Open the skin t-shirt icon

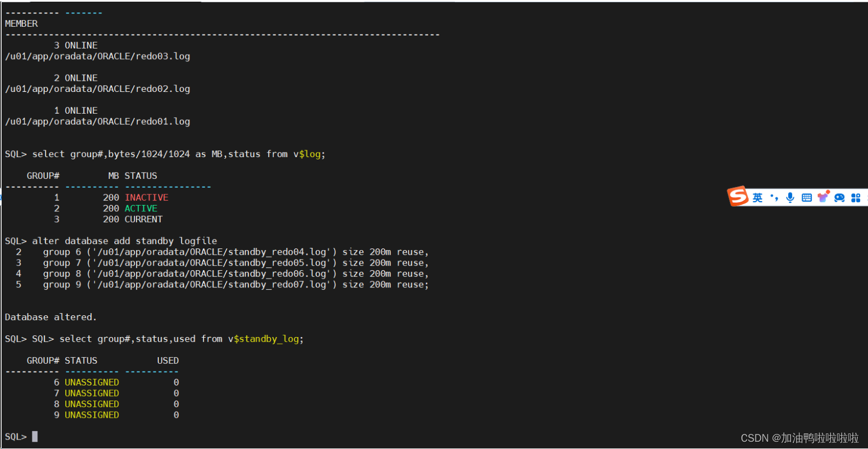[x=823, y=197]
